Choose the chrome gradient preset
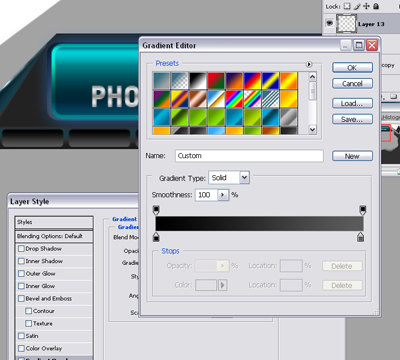 (216, 99)
